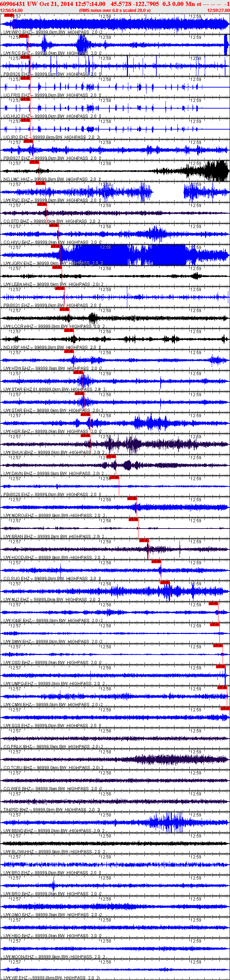Screen dimensions: 230x980
Task: Click the red pick marker on the SHUK trace
Action: [x=85, y=435]
